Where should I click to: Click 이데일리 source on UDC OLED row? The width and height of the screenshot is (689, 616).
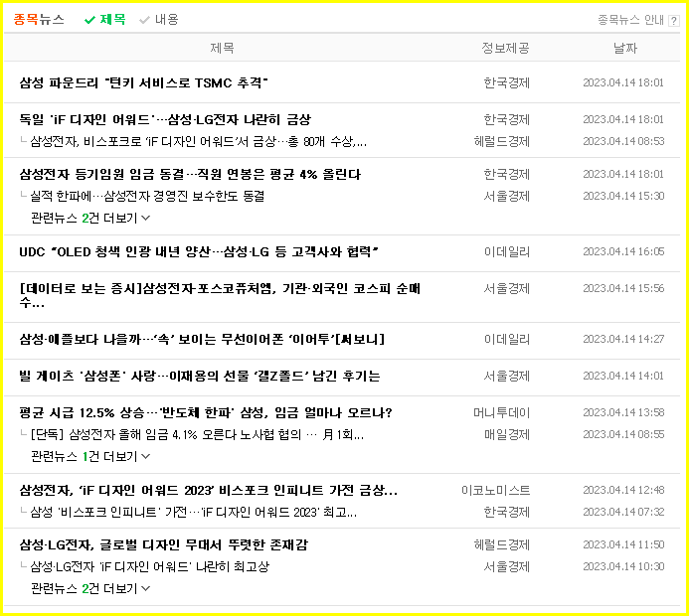click(507, 251)
